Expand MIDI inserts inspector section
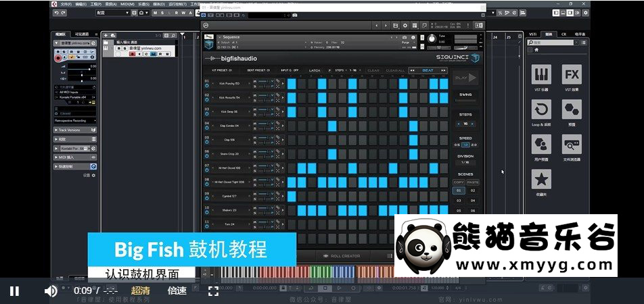The image size is (644, 304). 75,157
